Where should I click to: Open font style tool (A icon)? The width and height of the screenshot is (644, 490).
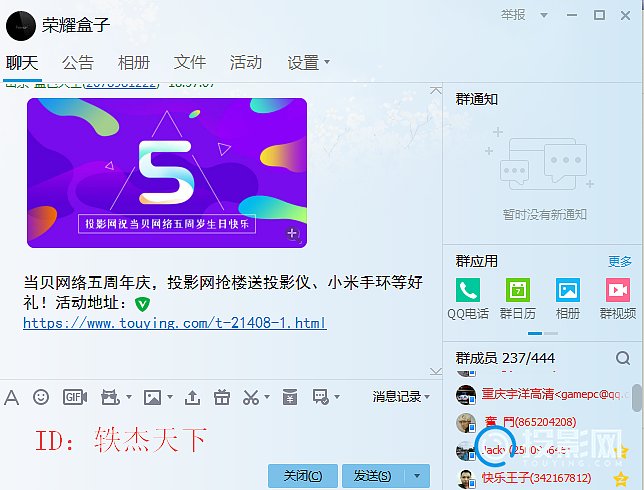point(12,397)
